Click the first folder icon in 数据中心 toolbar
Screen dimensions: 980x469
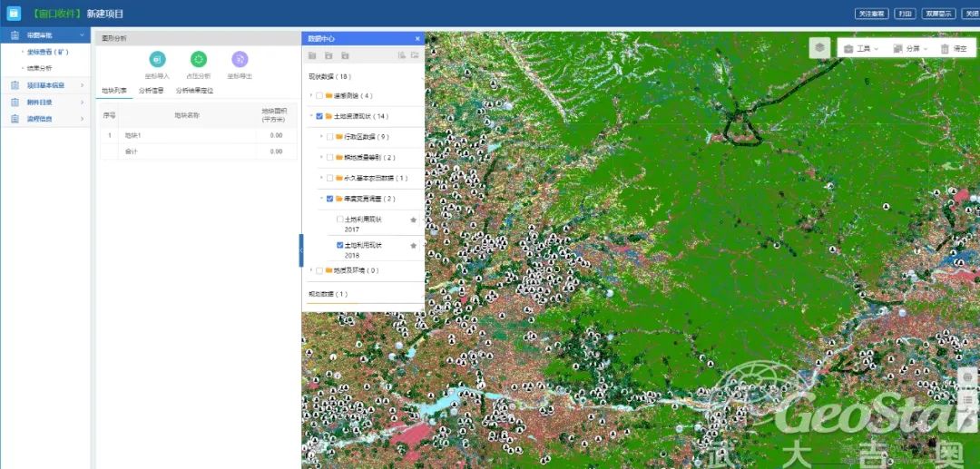312,56
